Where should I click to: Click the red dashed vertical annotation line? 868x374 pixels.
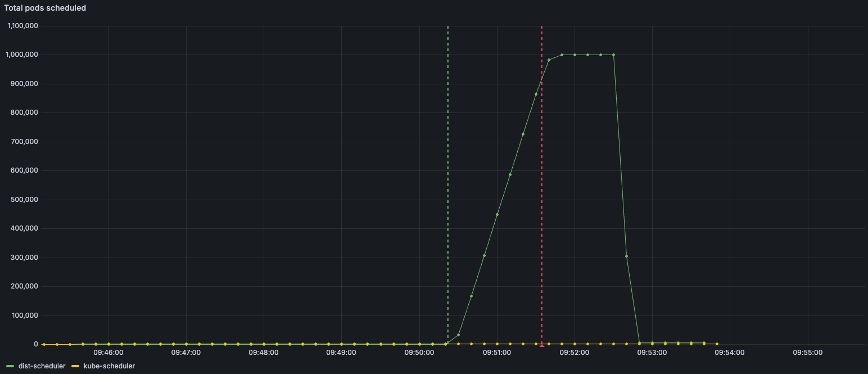(541, 169)
